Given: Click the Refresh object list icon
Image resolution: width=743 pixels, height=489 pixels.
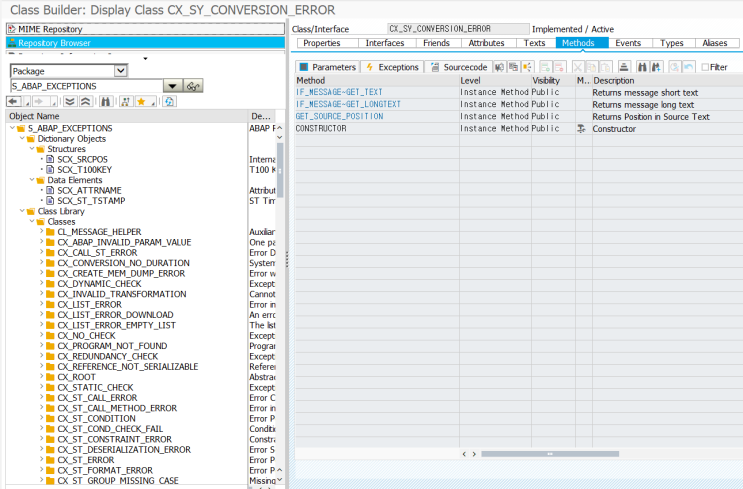Looking at the screenshot, I should click(x=169, y=102).
